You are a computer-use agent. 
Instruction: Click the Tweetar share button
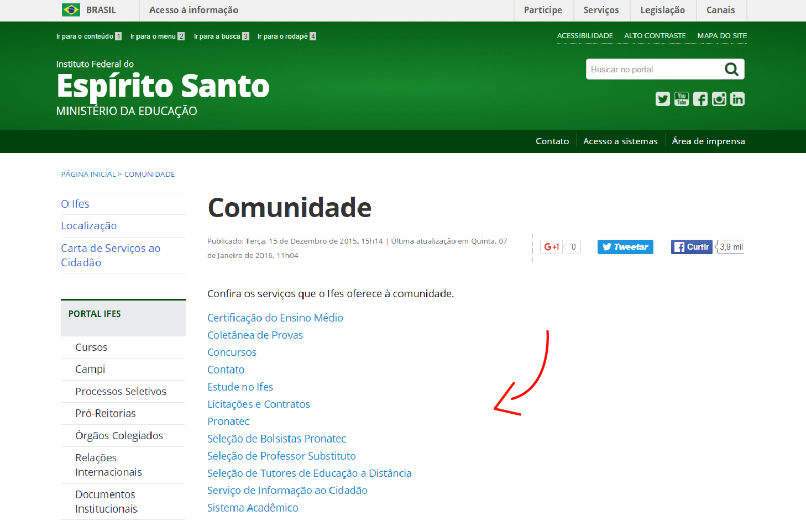tap(625, 247)
